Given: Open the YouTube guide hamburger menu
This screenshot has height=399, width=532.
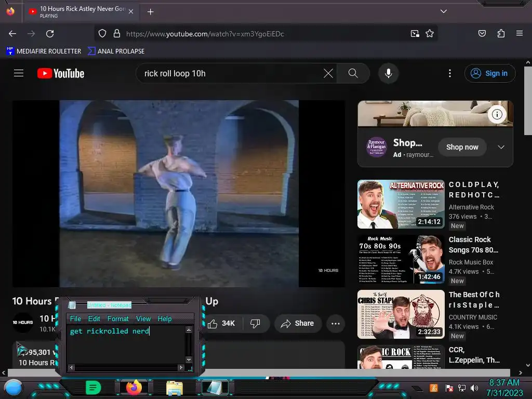Looking at the screenshot, I should [x=19, y=73].
